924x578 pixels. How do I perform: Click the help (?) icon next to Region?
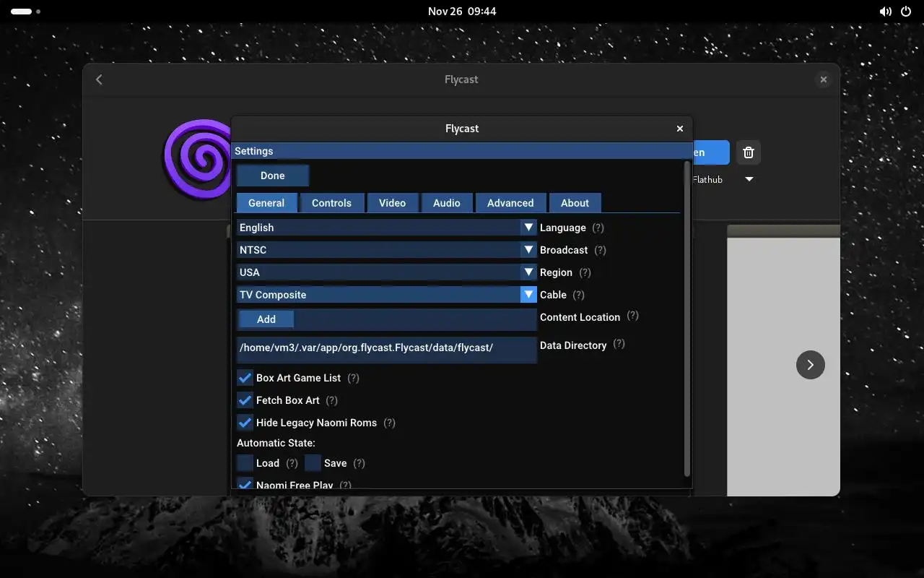(585, 272)
